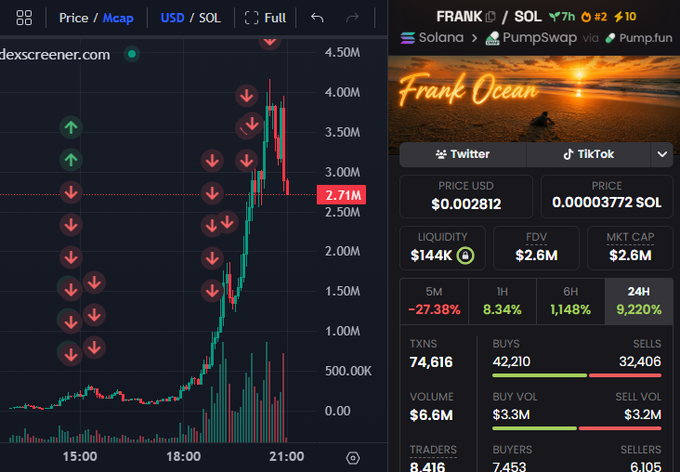Click the SELLERS label
This screenshot has height=472, width=680.
click(x=641, y=450)
